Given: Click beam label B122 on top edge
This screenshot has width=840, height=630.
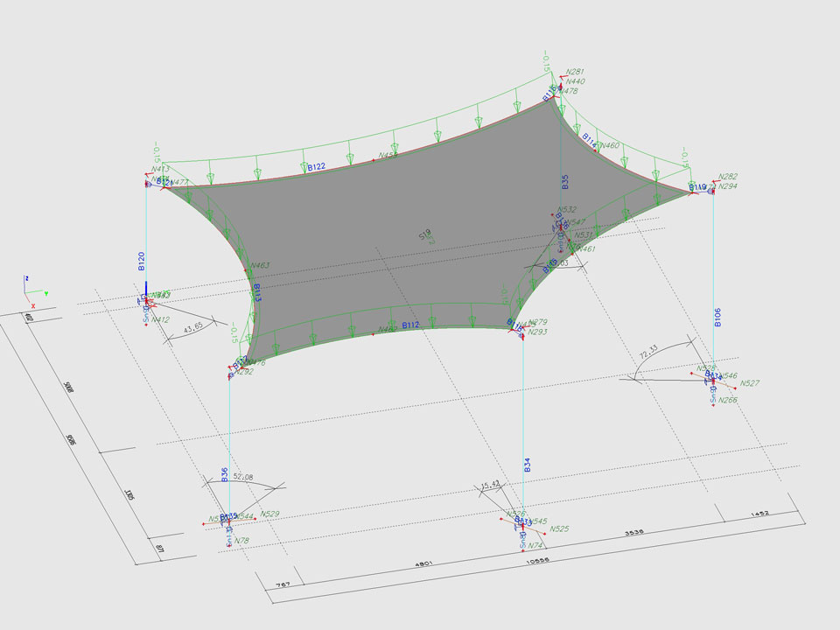Looking at the screenshot, I should (x=316, y=165).
